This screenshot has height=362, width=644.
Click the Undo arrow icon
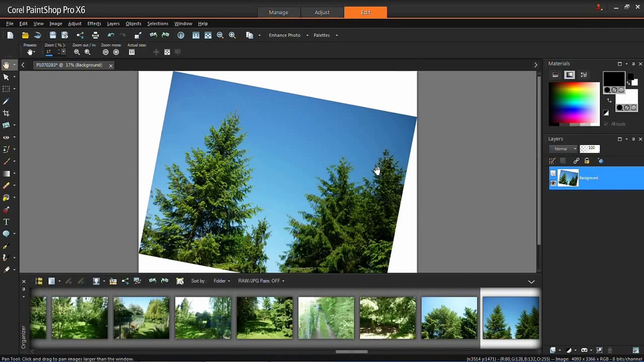click(x=111, y=35)
